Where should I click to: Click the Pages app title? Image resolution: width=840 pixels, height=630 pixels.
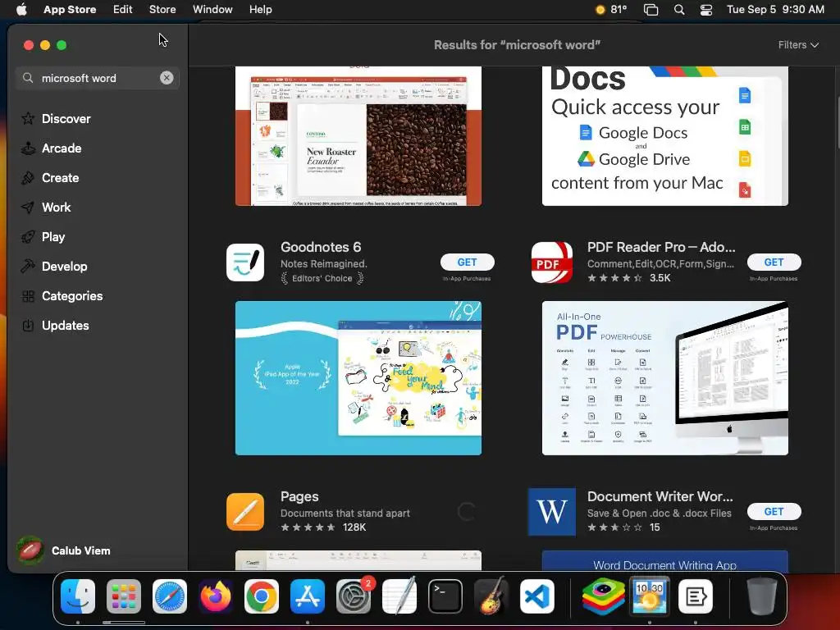[299, 496]
